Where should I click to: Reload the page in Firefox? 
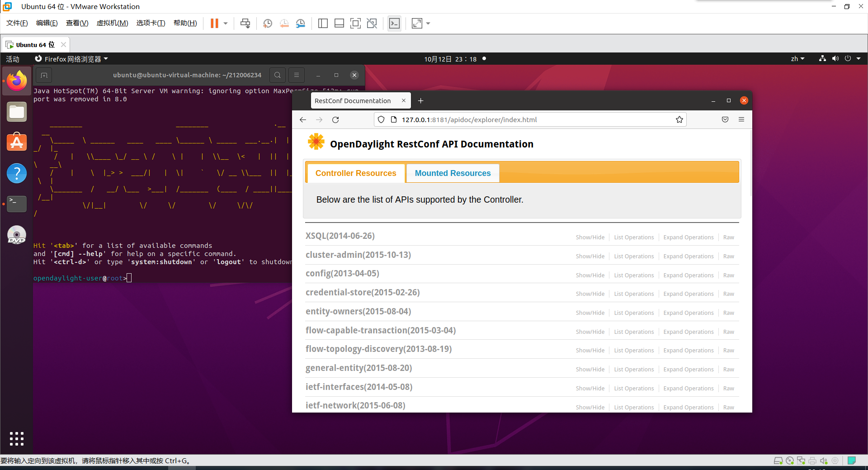(335, 119)
